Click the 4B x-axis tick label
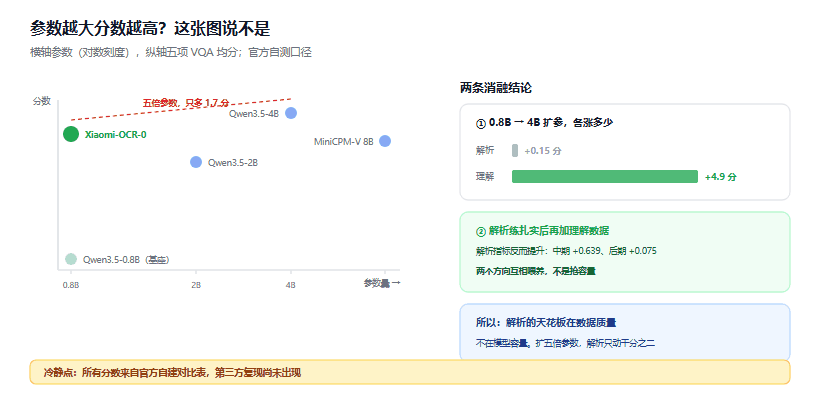This screenshot has width=820, height=396. [291, 285]
